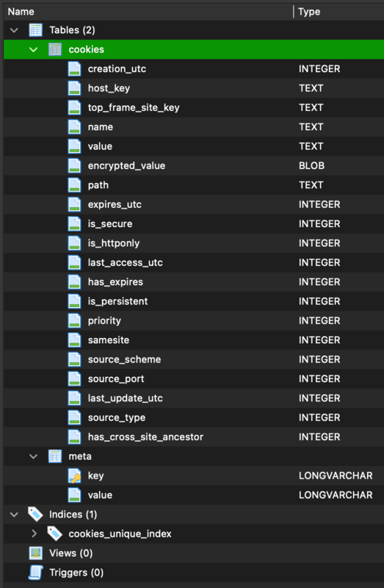Screen dimensions: 384x588
Task: Select the samesite field
Action: click(194, 340)
